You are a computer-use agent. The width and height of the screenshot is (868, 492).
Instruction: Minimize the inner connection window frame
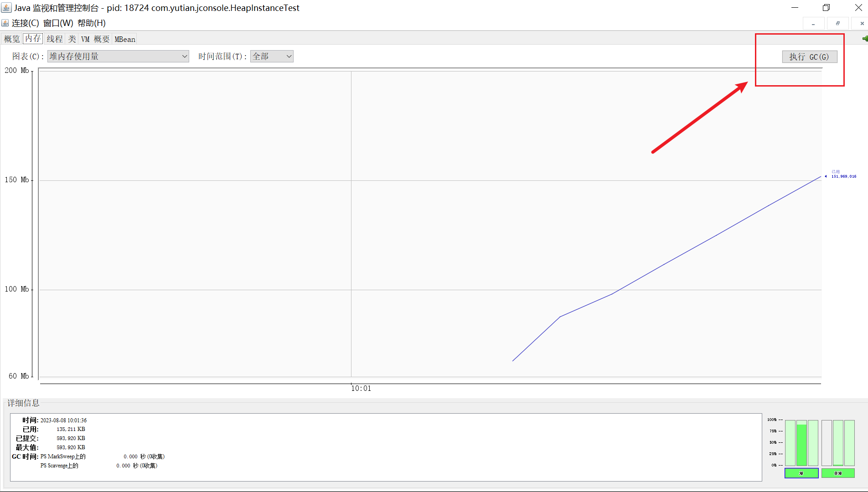[x=813, y=23]
